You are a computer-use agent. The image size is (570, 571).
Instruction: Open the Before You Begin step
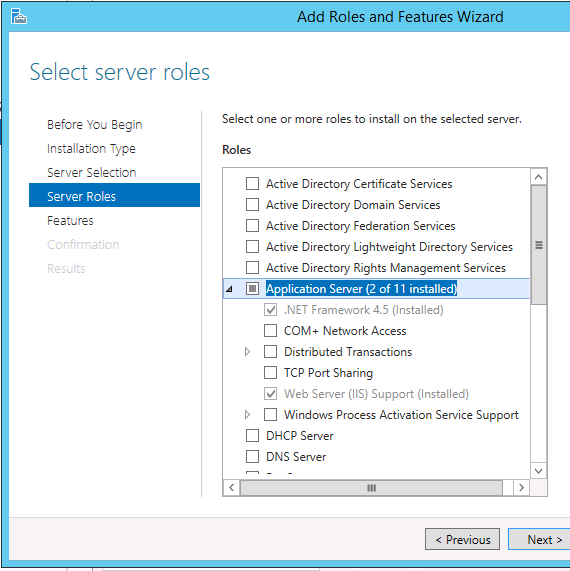[94, 125]
